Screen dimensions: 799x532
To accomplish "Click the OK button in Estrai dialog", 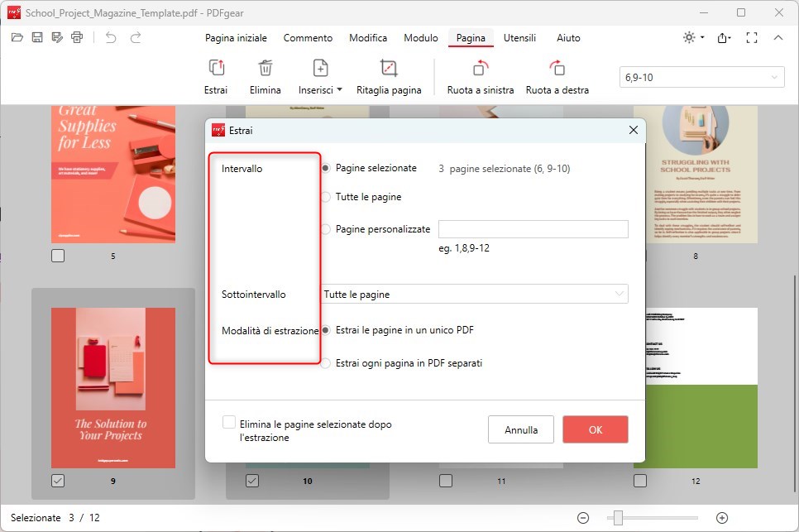I will click(595, 429).
